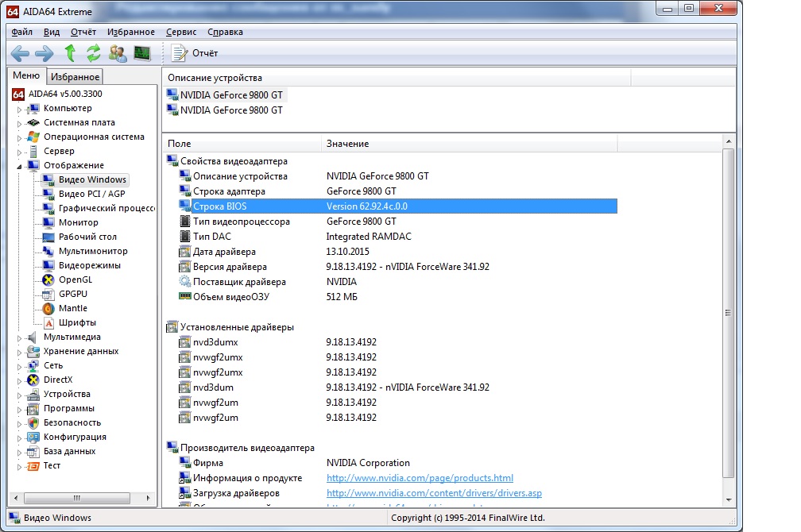
Task: Select the Шрифты tree item
Action: click(77, 322)
